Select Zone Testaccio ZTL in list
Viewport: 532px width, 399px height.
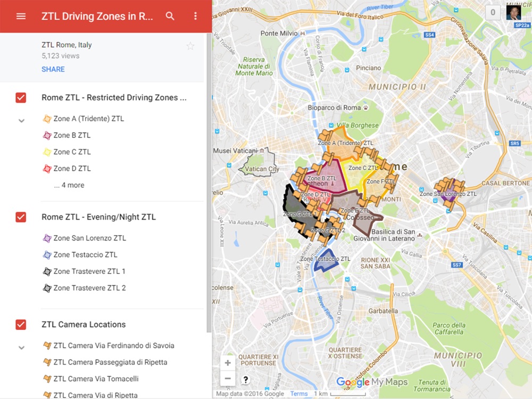coord(85,255)
